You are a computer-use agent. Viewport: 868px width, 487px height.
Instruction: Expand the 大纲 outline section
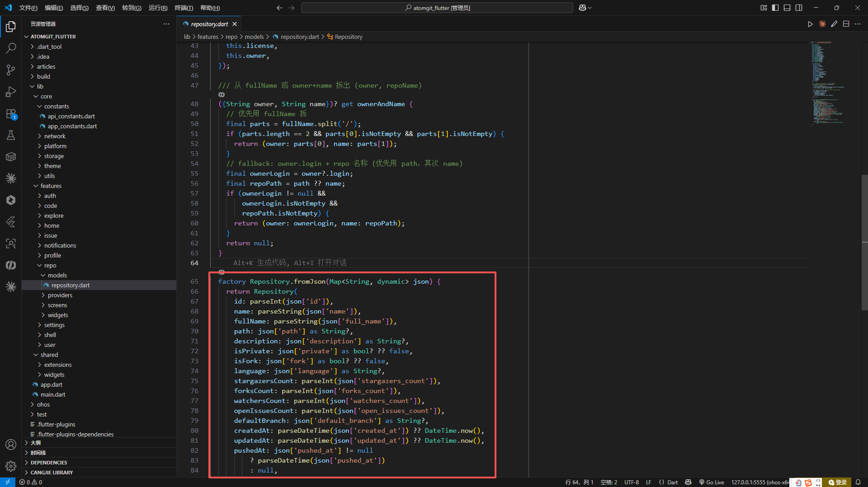point(99,442)
